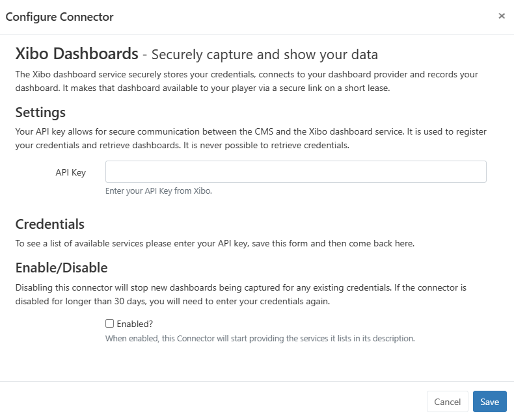Screen dimensions: 514x420
Task: Click the Credentials paragraph about available services
Action: 215,244
